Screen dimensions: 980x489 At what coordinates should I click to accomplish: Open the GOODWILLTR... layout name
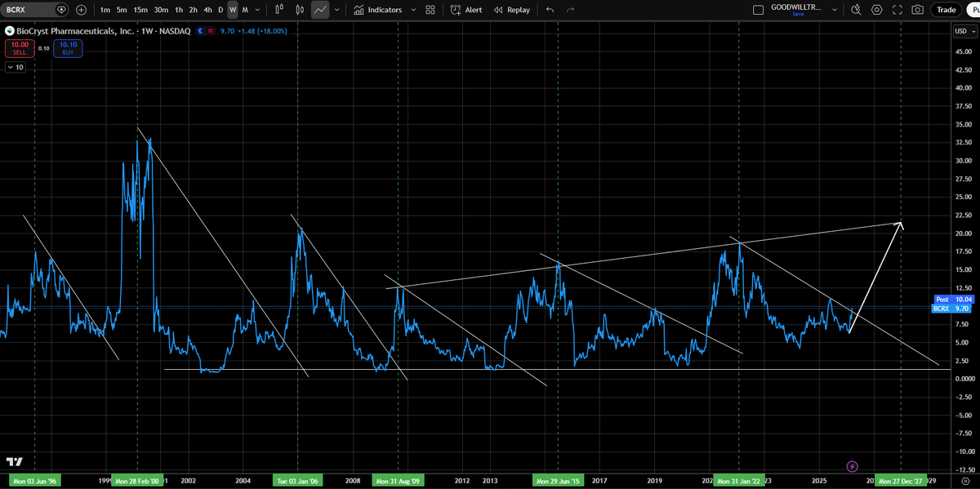click(796, 7)
